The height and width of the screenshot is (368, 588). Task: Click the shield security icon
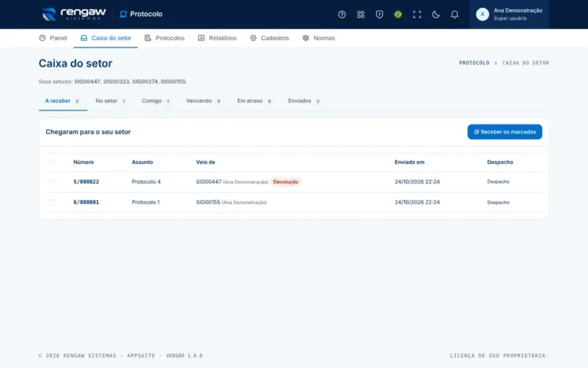(x=379, y=15)
